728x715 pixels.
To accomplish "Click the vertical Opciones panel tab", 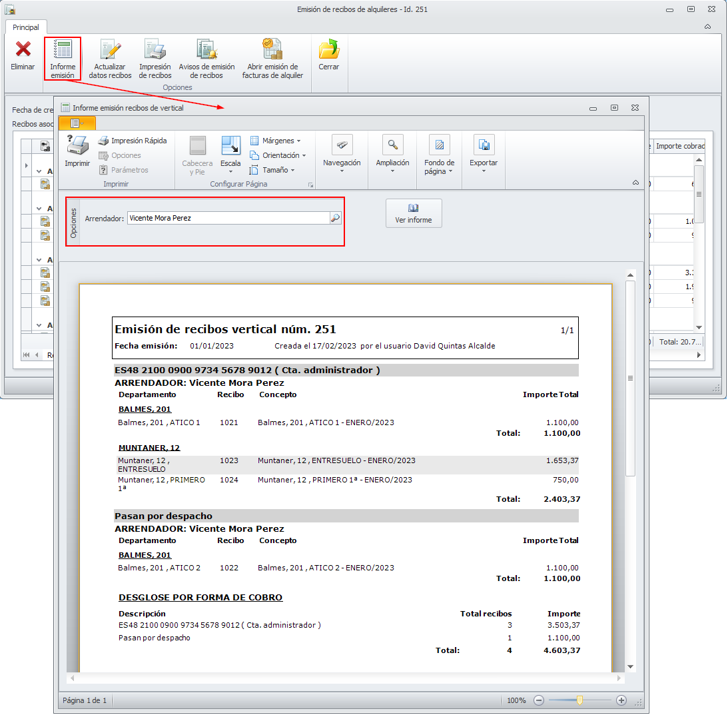I will coord(73,223).
